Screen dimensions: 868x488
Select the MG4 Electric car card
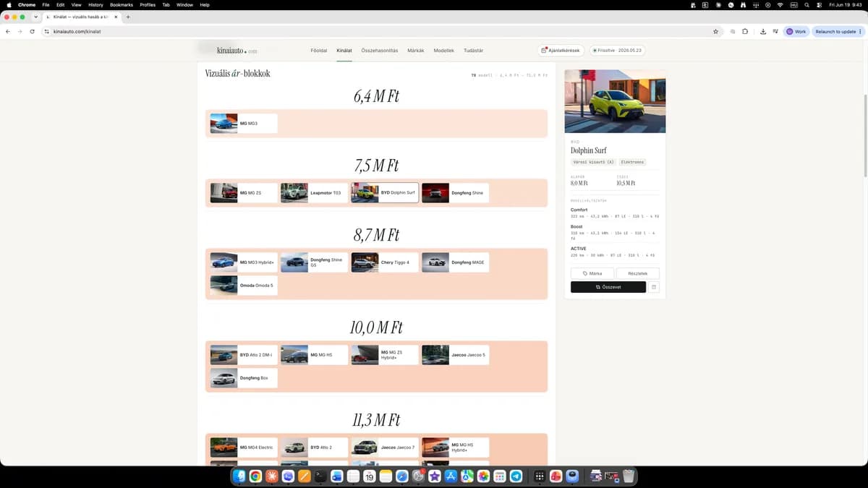[243, 448]
